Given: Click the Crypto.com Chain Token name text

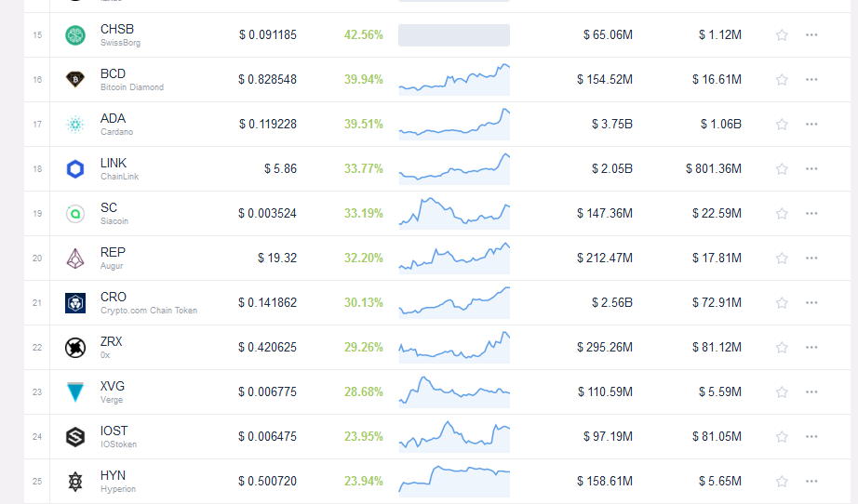Looking at the screenshot, I should 149,311.
